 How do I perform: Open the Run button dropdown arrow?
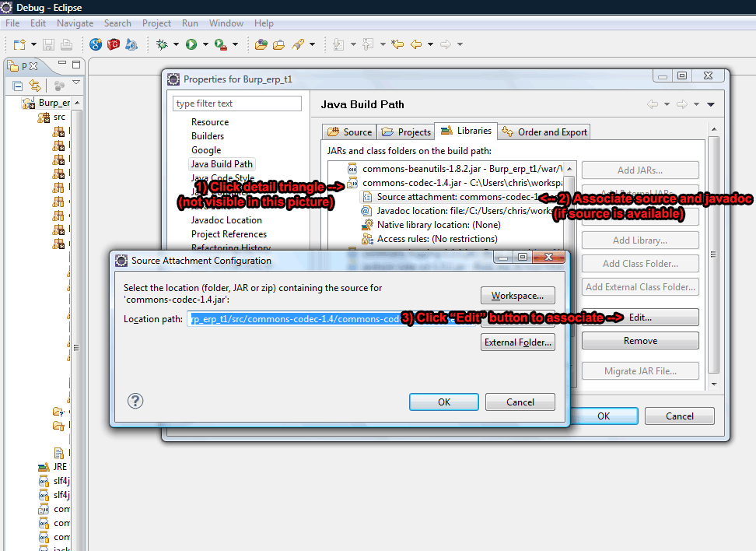205,44
